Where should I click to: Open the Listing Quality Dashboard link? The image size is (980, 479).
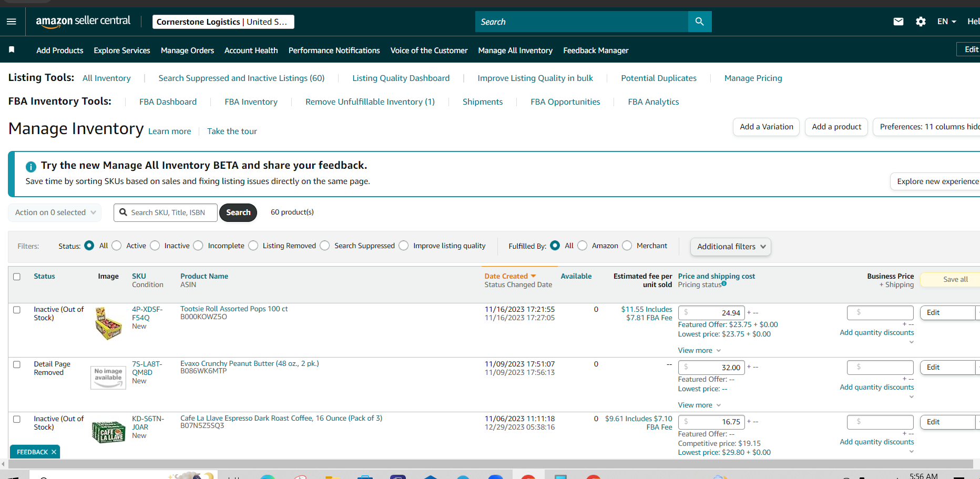[x=401, y=78]
